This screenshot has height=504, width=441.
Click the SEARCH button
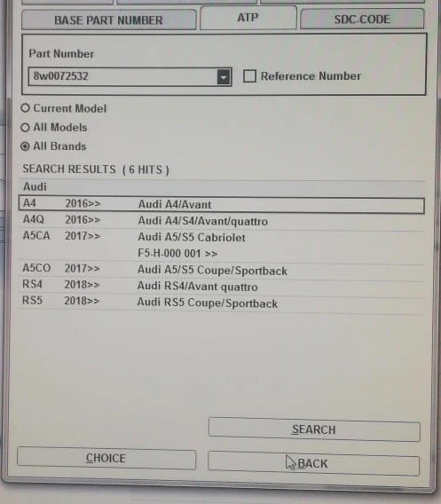(314, 429)
